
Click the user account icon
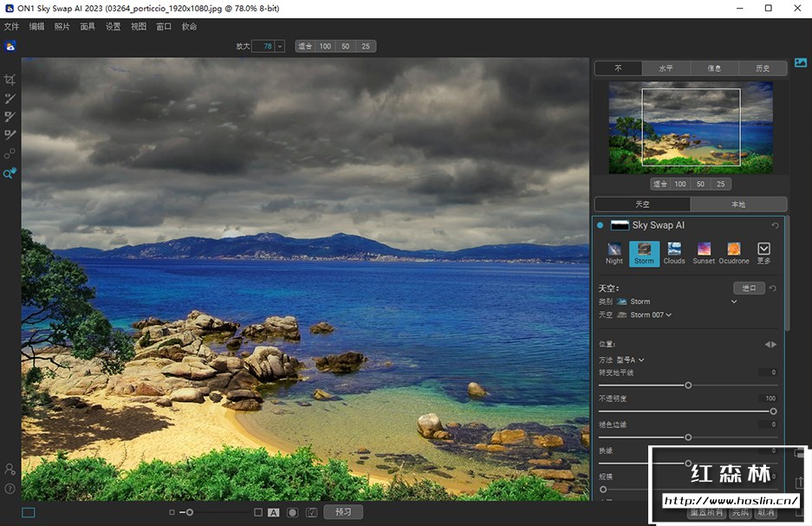10,469
